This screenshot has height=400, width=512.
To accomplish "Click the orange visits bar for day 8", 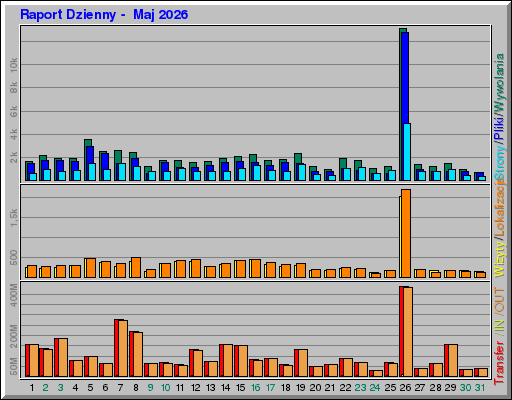I will coord(136,267).
